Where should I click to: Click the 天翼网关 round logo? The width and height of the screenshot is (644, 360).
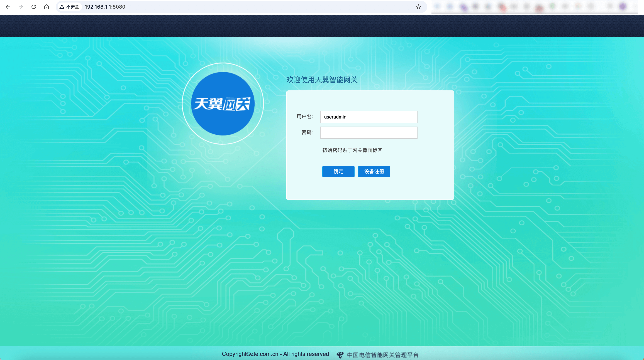223,104
